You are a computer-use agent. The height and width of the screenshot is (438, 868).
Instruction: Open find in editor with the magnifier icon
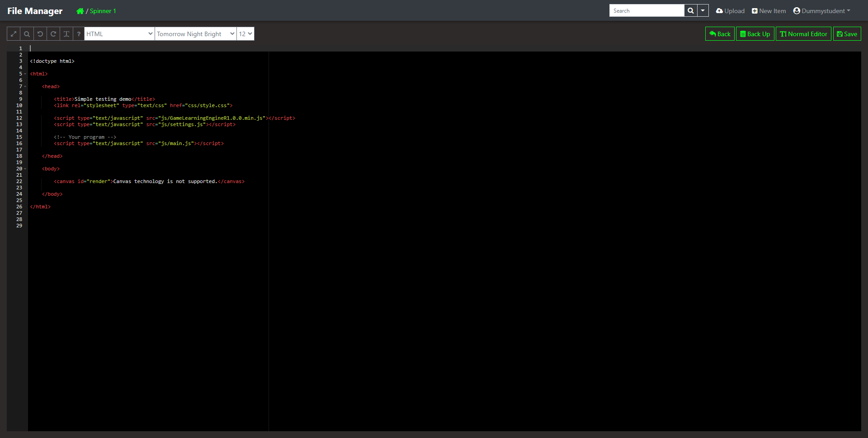point(27,34)
